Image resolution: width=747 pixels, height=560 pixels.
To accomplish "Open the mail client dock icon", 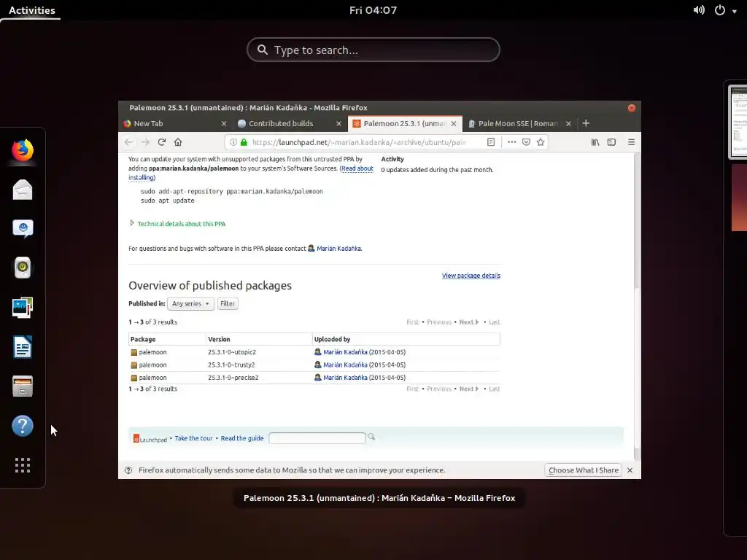I will tap(23, 190).
